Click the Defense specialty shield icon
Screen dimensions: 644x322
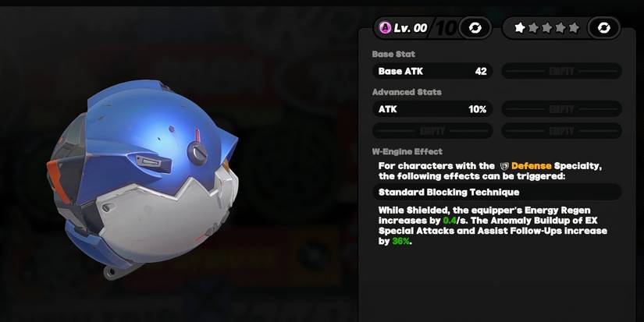(x=504, y=166)
